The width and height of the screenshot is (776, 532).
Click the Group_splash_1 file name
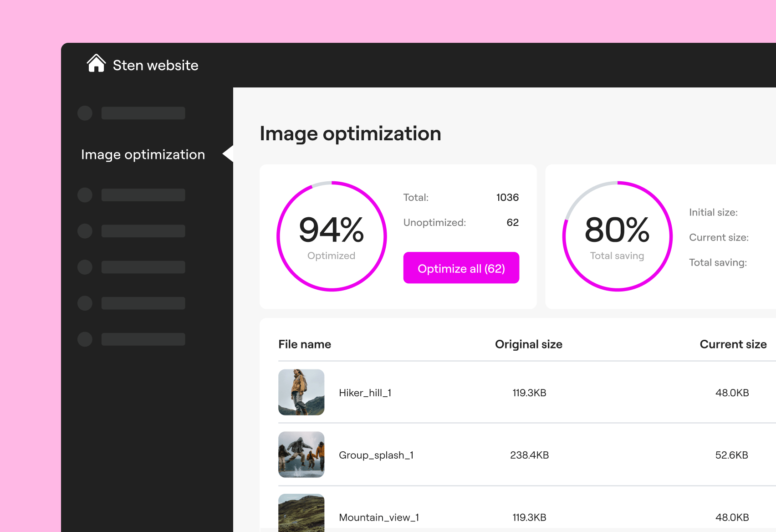376,455
